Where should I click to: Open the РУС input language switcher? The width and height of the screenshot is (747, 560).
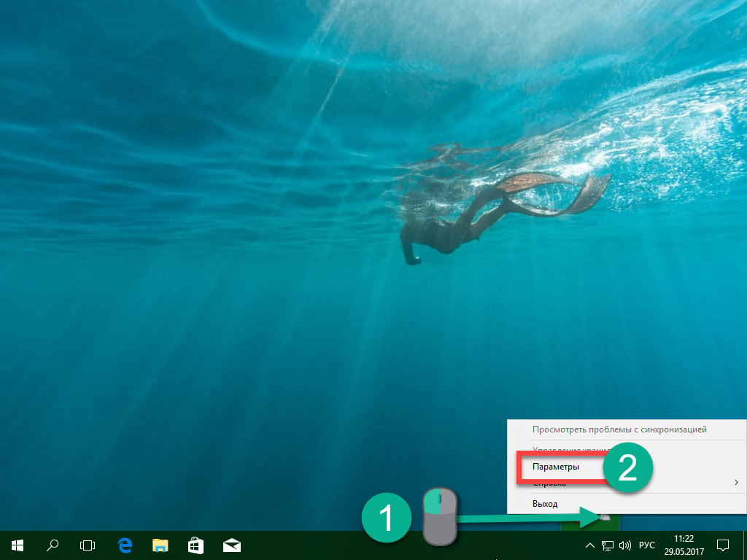click(647, 545)
